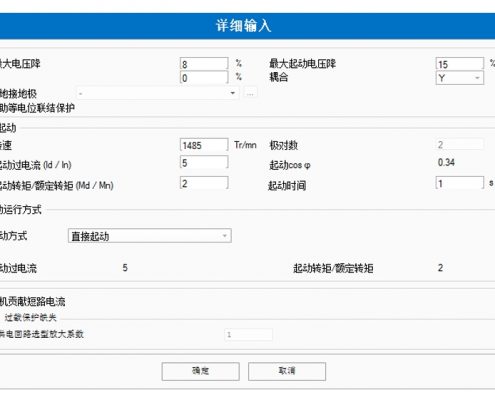Viewport: 495px width, 400px height.
Task: Click the voltage drop field showing 0
Action: pos(204,78)
